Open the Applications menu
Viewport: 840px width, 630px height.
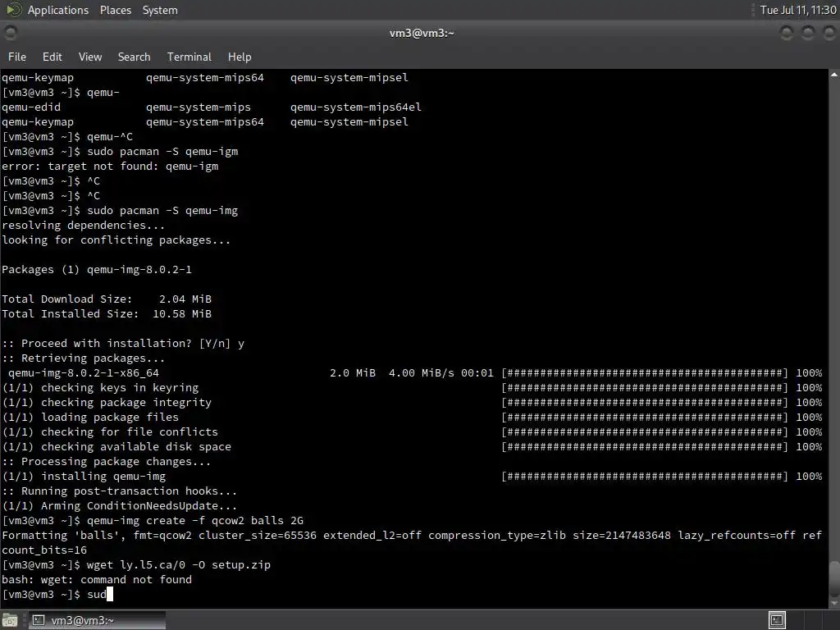58,10
